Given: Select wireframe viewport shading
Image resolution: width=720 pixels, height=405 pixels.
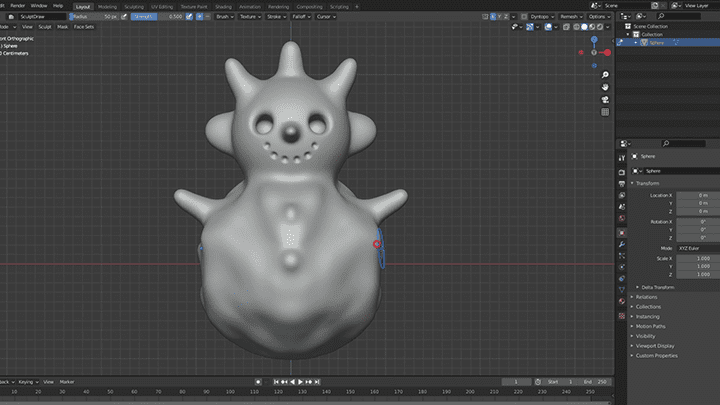Looking at the screenshot, I should click(x=576, y=27).
